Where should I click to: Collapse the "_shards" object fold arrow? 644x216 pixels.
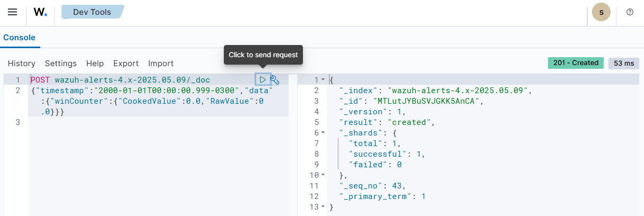(324, 133)
